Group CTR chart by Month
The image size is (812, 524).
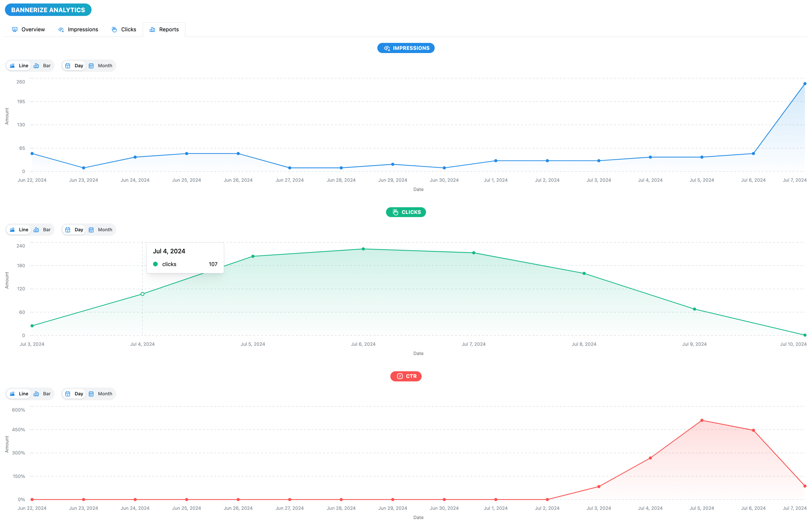[100, 394]
